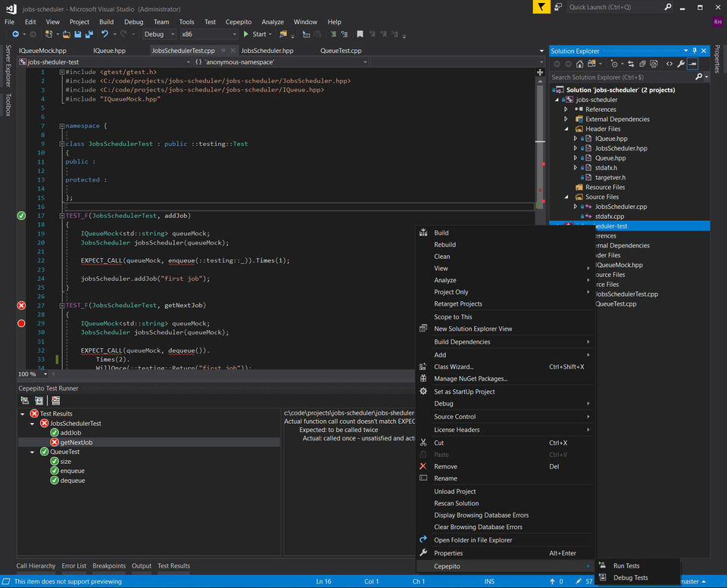Open the Error List bottom tab

tap(73, 566)
